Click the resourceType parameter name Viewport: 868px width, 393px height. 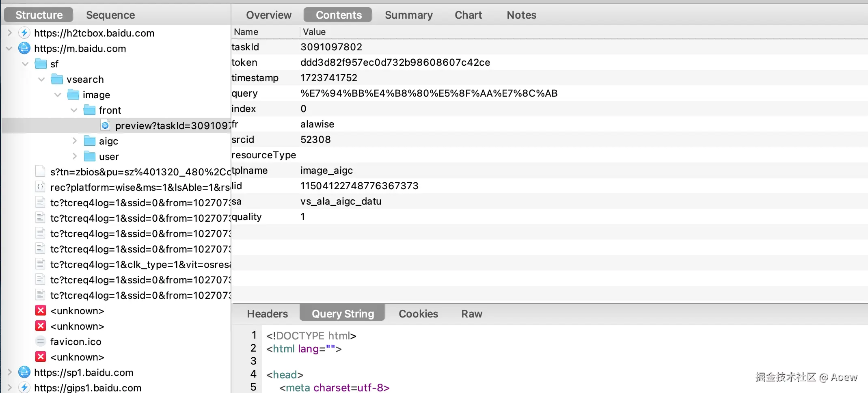click(264, 155)
